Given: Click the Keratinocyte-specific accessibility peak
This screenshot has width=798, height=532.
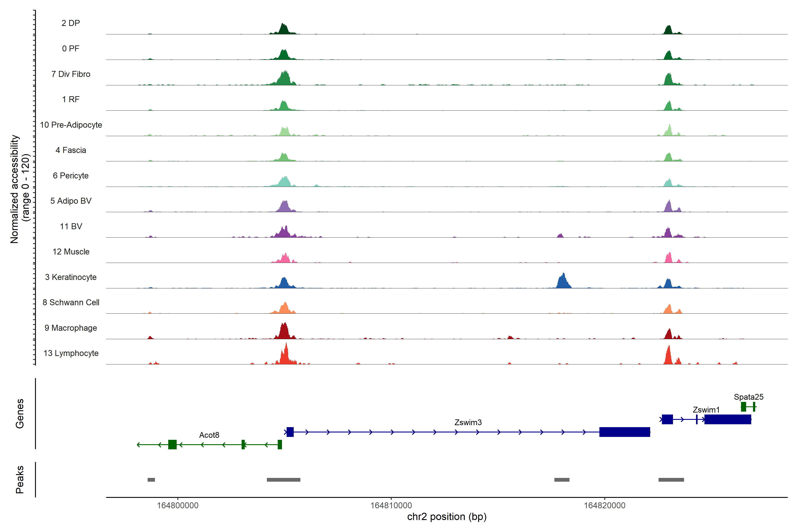Looking at the screenshot, I should (563, 282).
